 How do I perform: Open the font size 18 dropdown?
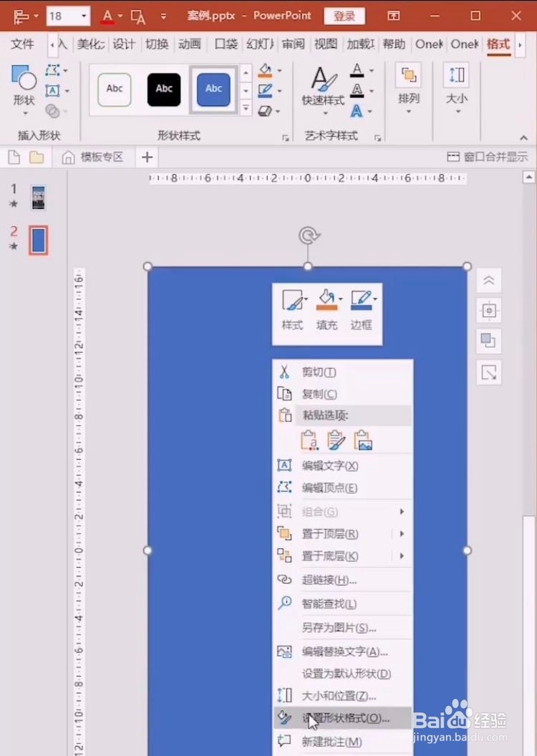(x=84, y=16)
